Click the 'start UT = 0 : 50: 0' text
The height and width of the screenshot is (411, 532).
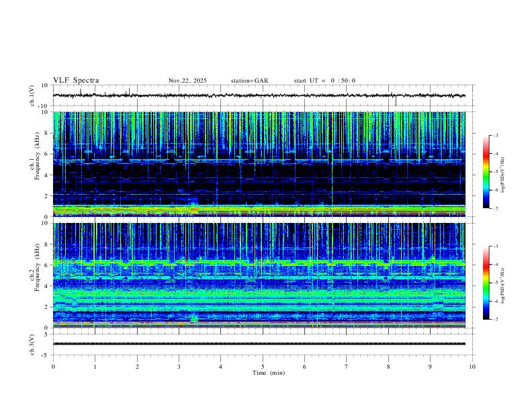click(x=324, y=81)
